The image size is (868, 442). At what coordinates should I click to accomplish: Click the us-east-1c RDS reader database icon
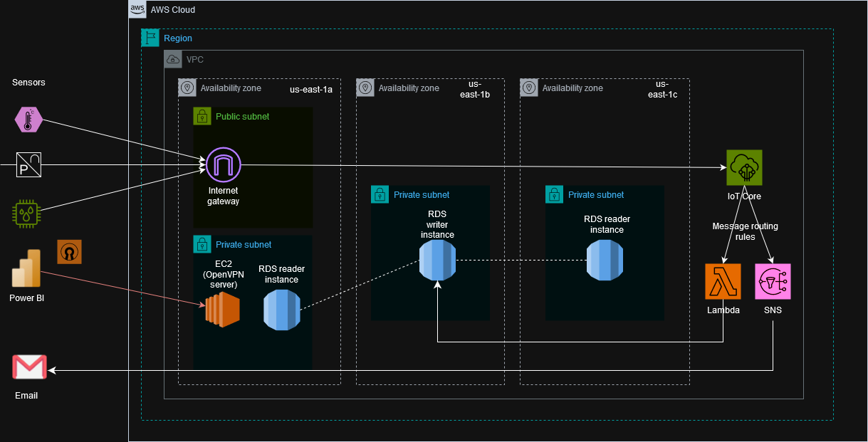point(605,260)
